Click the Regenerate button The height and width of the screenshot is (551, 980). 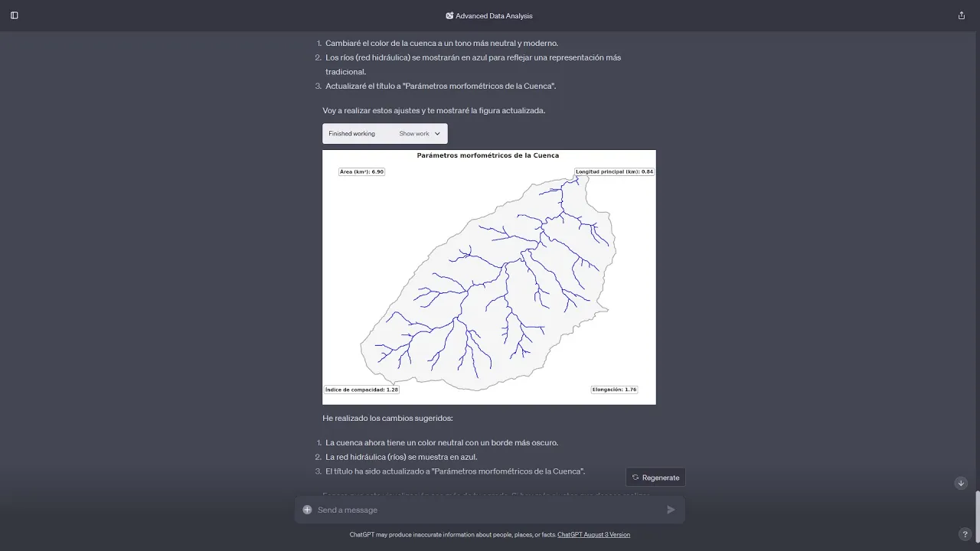pyautogui.click(x=655, y=477)
